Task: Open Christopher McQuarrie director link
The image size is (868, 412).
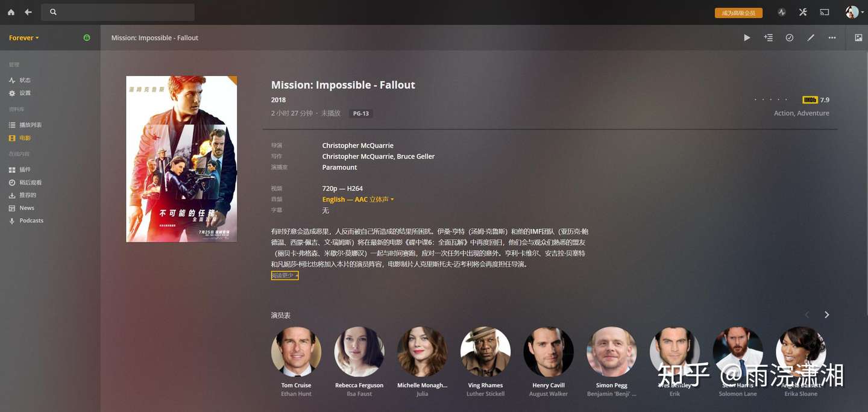Action: coord(357,145)
